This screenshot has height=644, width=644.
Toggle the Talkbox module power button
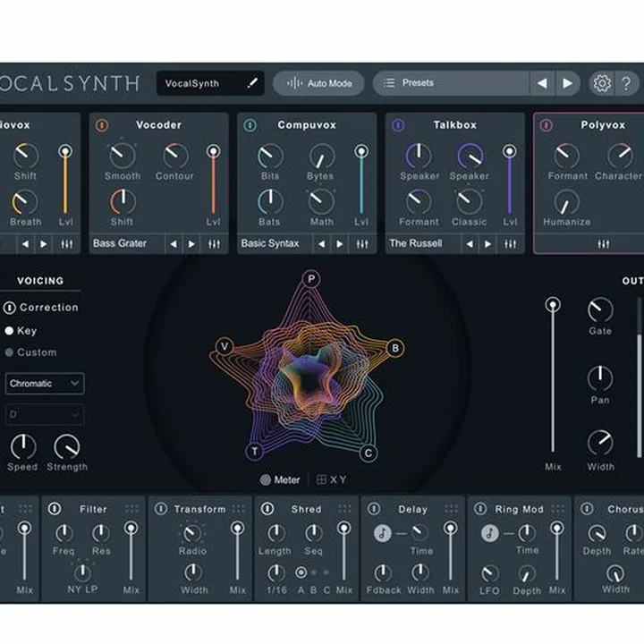point(398,125)
